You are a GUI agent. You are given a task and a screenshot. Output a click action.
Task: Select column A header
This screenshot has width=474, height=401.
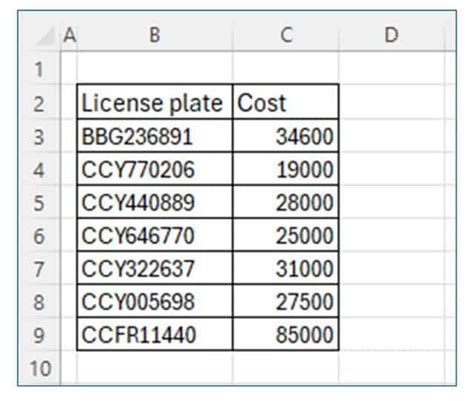coord(69,35)
